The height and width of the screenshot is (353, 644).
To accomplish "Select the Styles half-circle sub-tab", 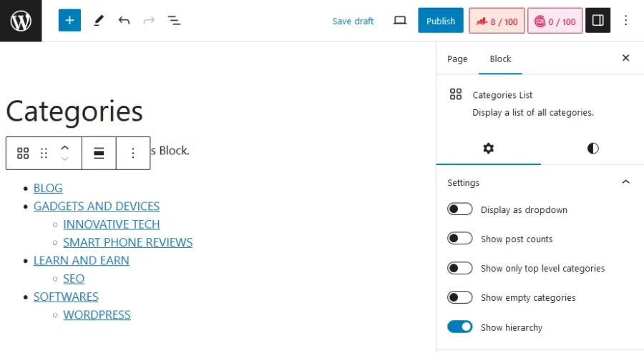I will pos(592,149).
